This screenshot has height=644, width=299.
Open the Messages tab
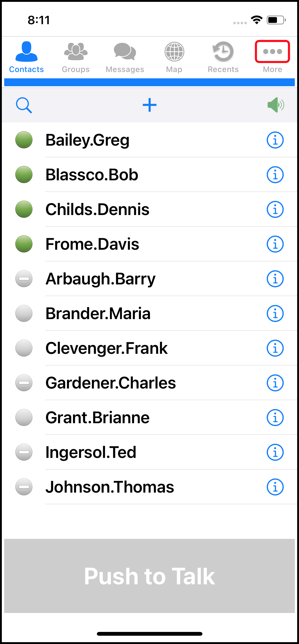click(x=125, y=57)
